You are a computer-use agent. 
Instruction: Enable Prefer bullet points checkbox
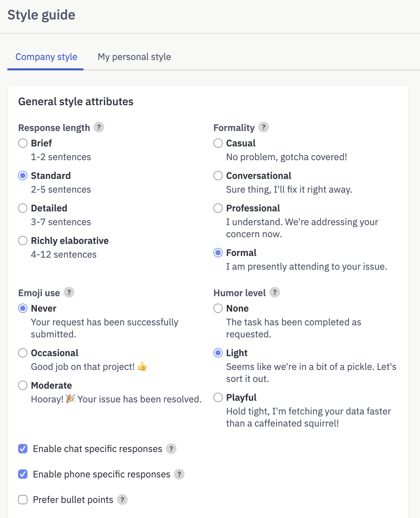click(x=23, y=500)
